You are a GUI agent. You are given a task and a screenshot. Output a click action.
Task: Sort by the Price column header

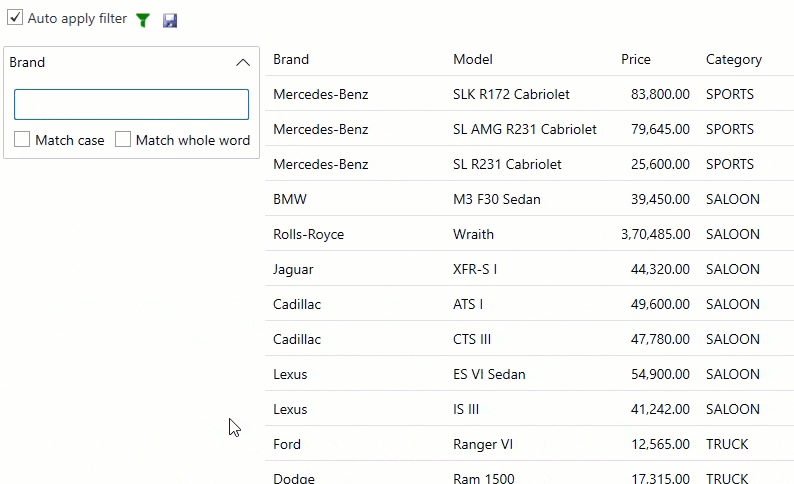(x=636, y=59)
